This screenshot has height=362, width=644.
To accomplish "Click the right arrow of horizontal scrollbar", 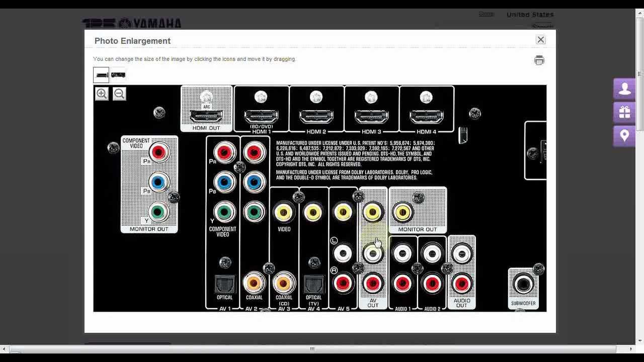I will tap(631, 349).
